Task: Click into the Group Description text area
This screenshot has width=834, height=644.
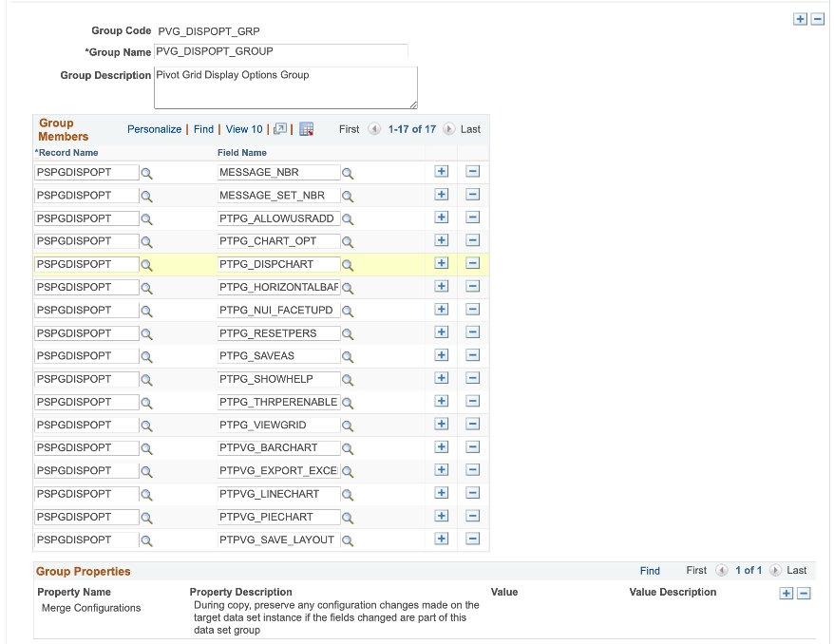Action: [286, 87]
